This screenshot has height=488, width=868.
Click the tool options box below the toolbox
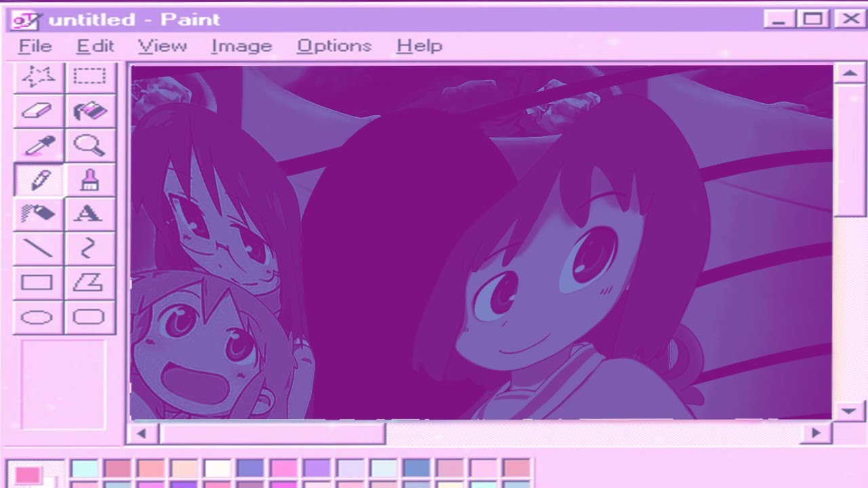[63, 385]
